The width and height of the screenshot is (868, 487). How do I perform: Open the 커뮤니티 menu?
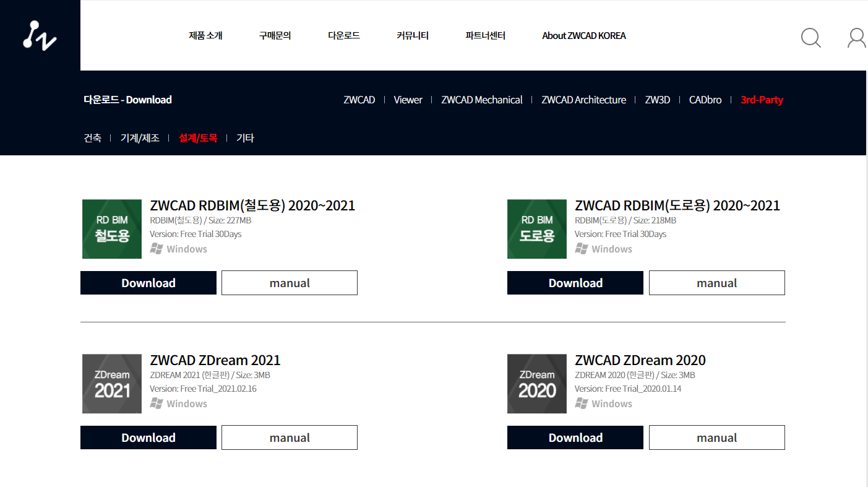point(413,35)
